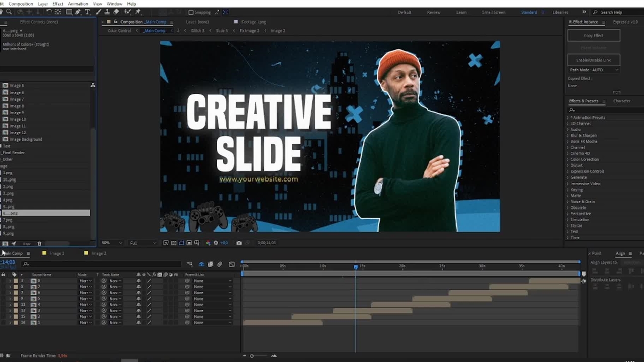Select the Type tool
The height and width of the screenshot is (362, 644).
pos(87,12)
